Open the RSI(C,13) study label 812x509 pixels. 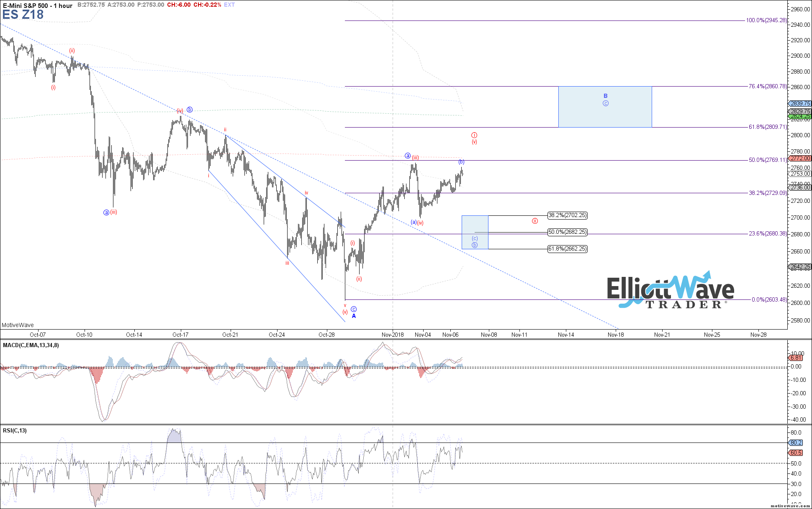[15, 431]
